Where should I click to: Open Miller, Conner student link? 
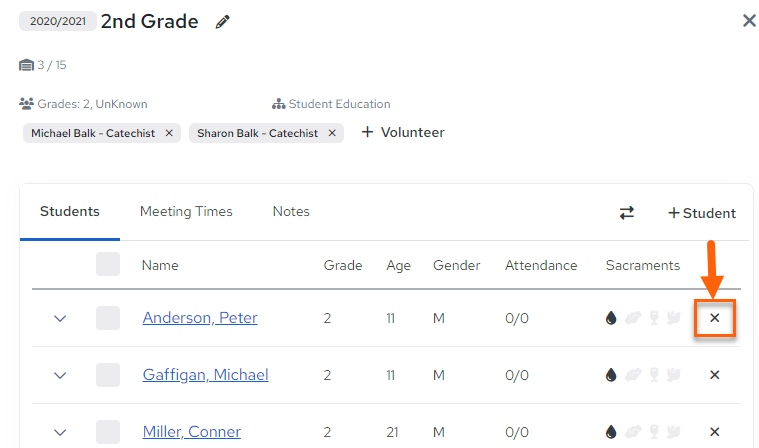coord(192,432)
